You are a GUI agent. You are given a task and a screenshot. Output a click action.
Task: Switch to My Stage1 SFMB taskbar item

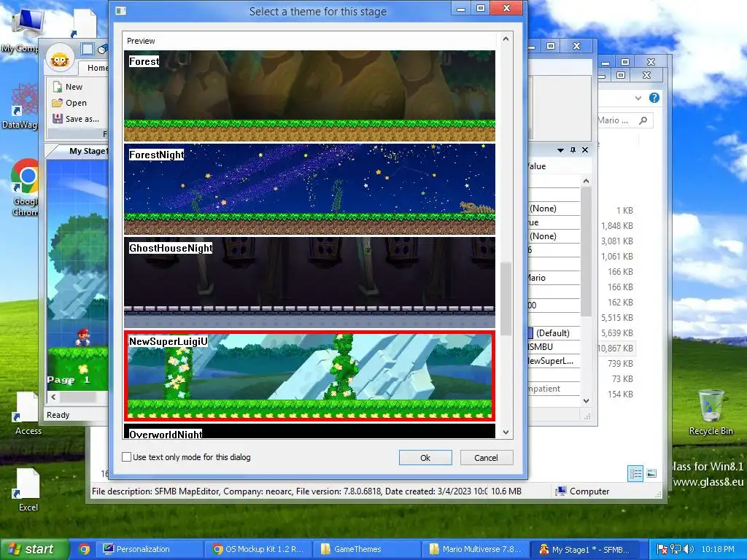pyautogui.click(x=584, y=549)
